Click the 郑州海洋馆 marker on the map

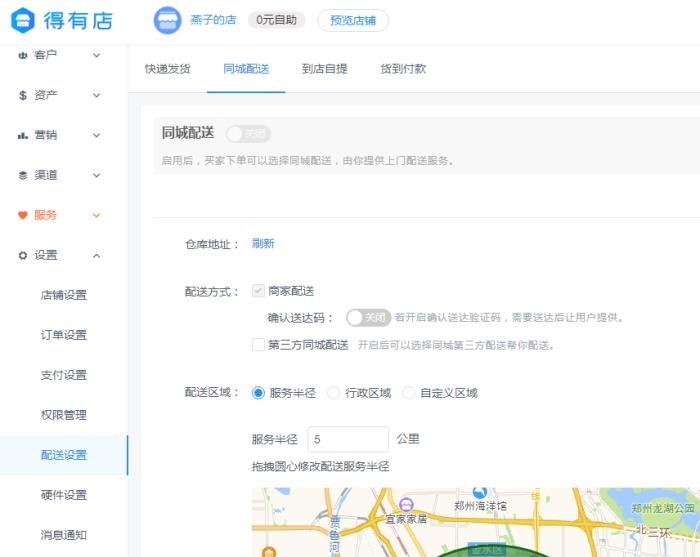point(480,492)
